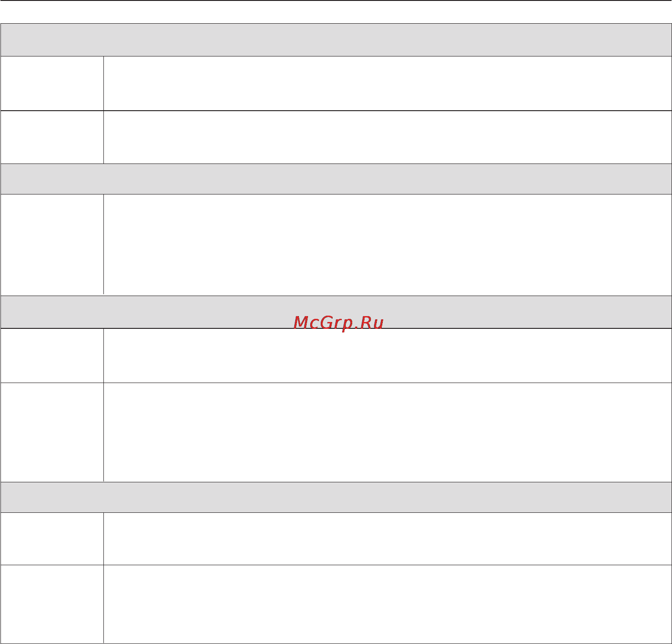Click the red McGrp.Ru watermark link
The image size is (672, 644).
[x=339, y=323]
